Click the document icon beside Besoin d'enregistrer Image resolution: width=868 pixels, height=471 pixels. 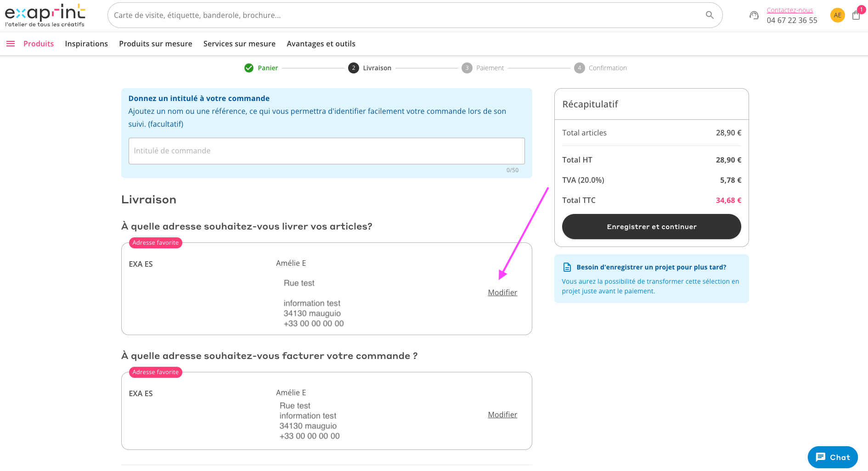click(567, 267)
